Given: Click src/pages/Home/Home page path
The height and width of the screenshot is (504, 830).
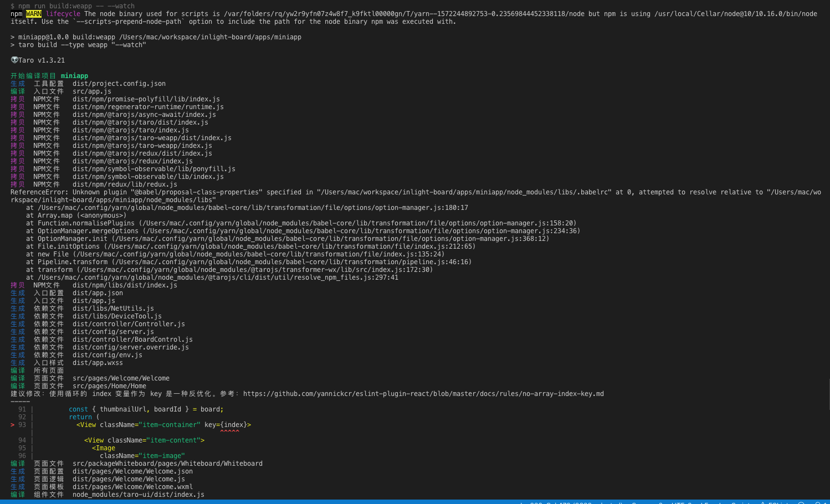Looking at the screenshot, I should [109, 386].
